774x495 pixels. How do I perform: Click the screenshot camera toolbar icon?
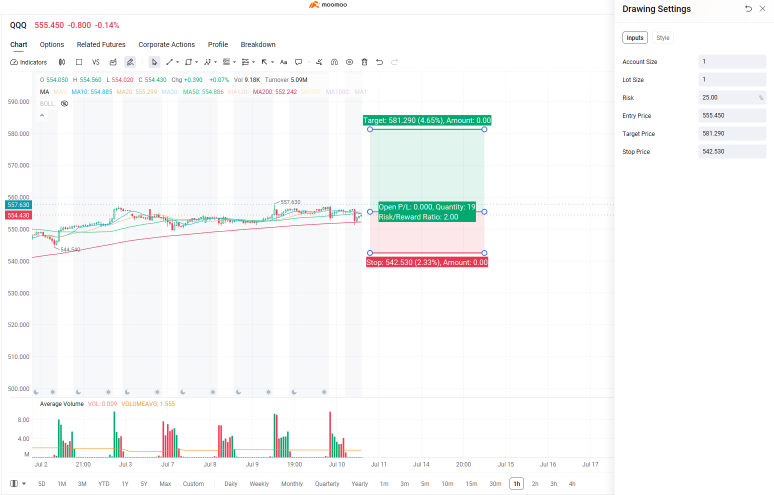[113, 62]
